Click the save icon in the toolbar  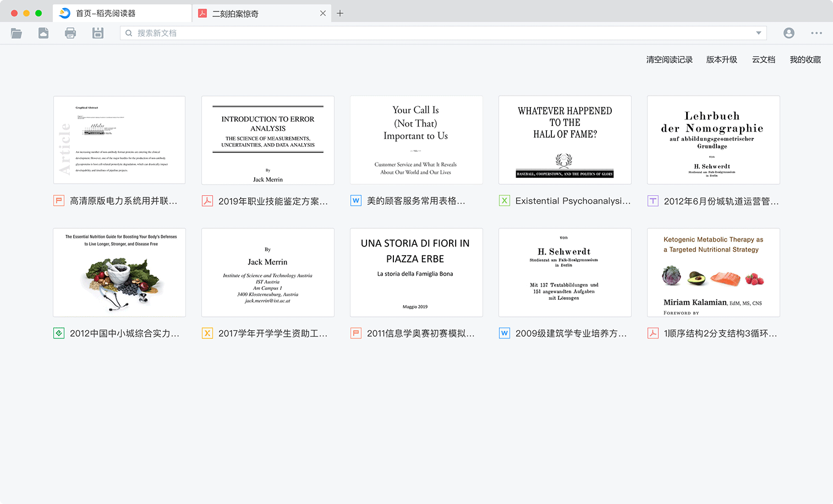(98, 33)
